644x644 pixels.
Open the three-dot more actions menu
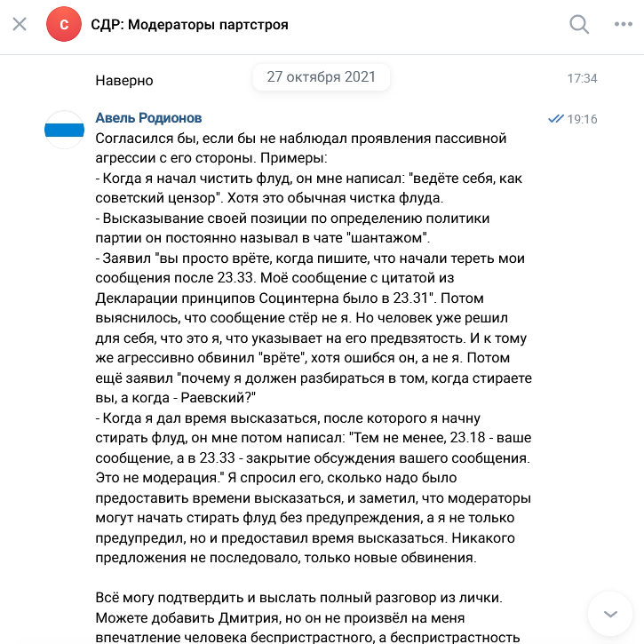[623, 25]
